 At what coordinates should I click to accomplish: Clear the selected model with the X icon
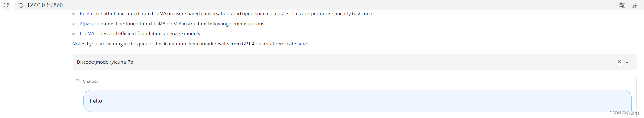619,62
